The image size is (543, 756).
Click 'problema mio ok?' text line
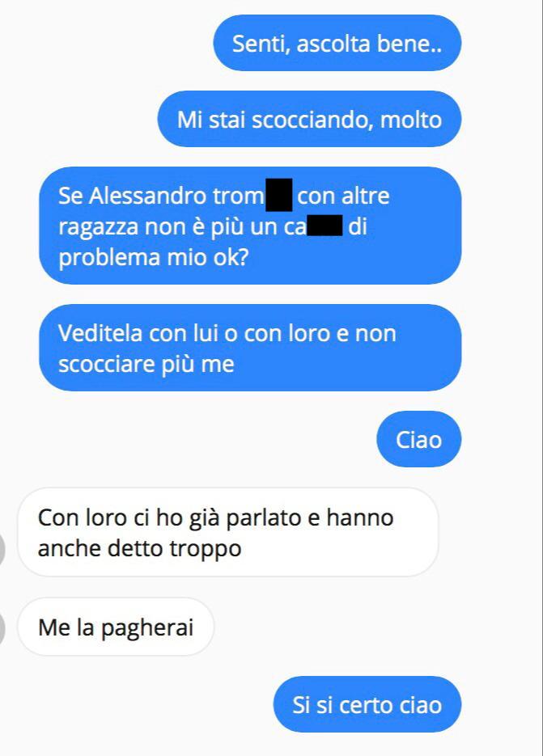pyautogui.click(x=154, y=257)
